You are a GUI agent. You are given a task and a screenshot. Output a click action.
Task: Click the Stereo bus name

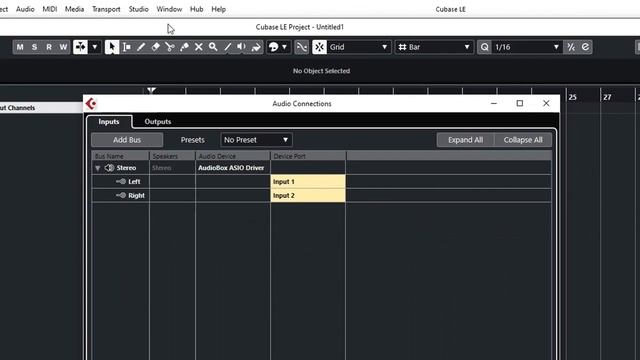point(126,168)
